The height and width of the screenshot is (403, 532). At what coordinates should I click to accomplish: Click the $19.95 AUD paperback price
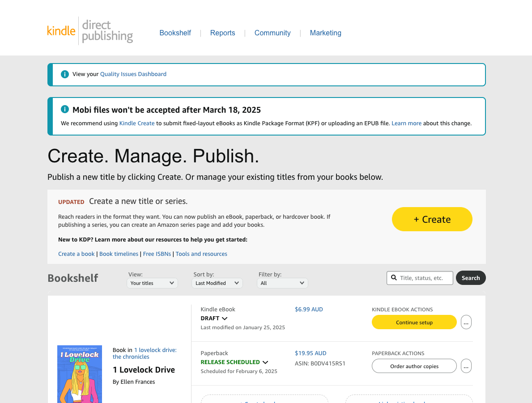[x=311, y=353]
